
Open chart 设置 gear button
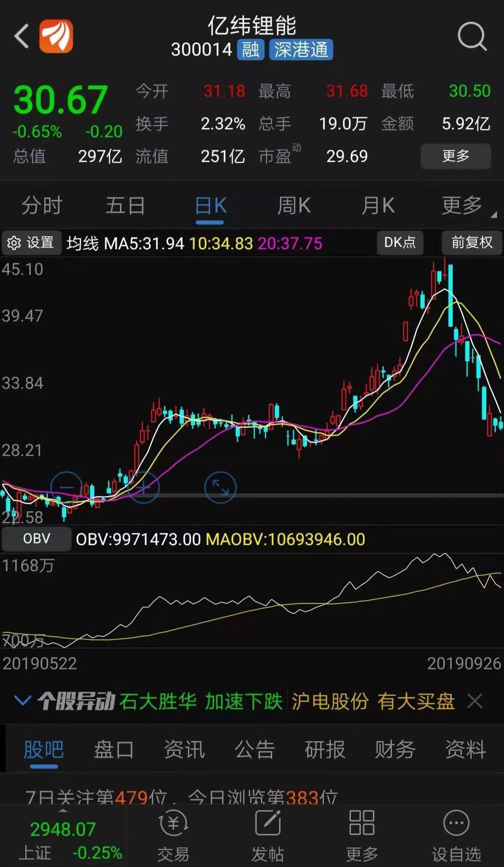[31, 243]
